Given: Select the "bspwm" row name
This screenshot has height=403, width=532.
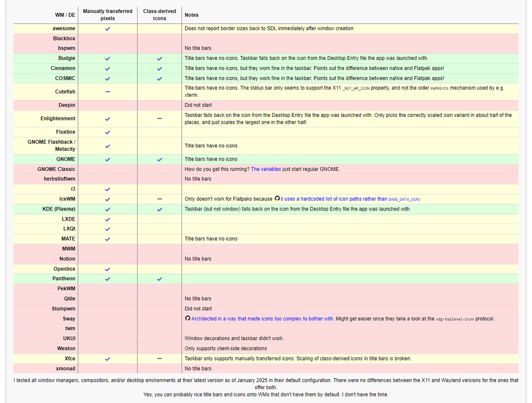Looking at the screenshot, I should [x=66, y=48].
